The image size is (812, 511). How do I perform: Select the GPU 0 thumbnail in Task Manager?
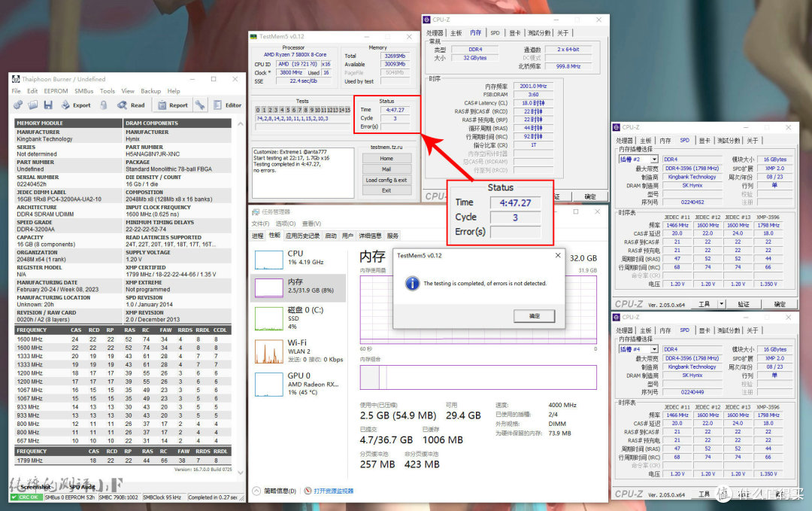[x=268, y=384]
